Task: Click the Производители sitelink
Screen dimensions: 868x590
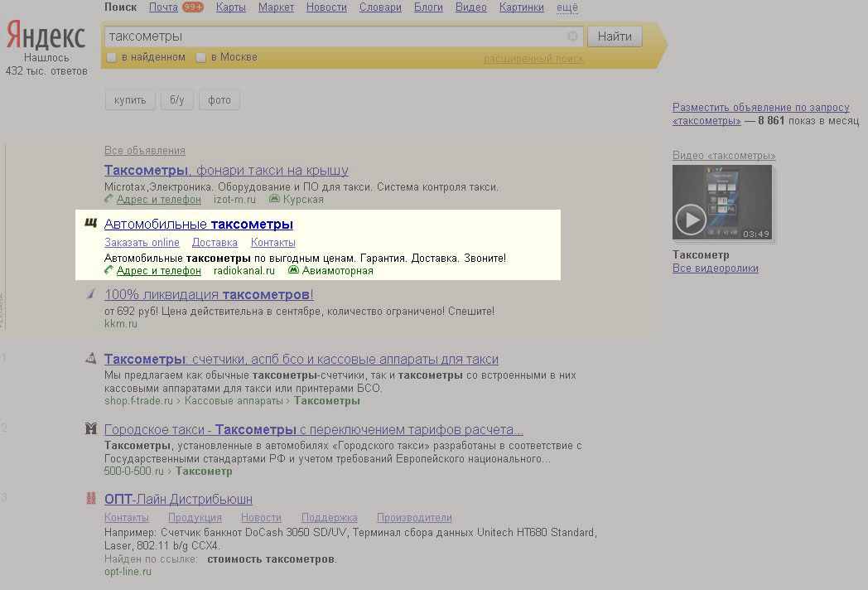Action: click(x=414, y=517)
